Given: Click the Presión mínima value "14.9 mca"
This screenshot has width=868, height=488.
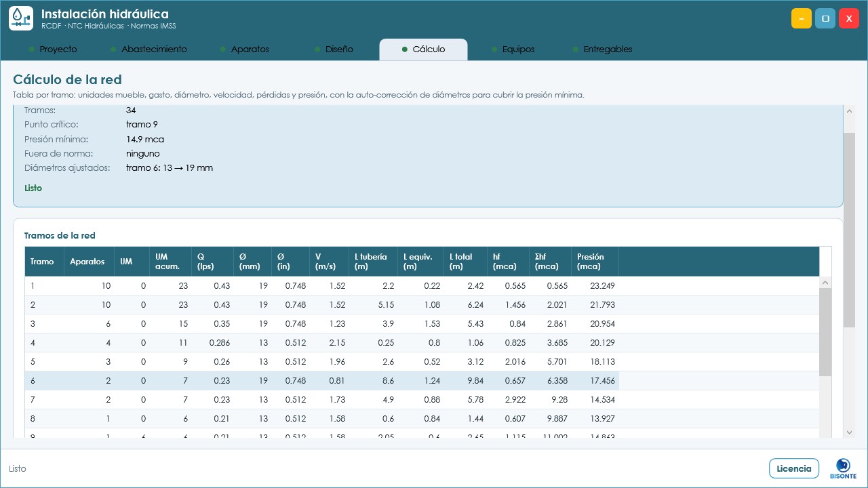Looking at the screenshot, I should (145, 140).
